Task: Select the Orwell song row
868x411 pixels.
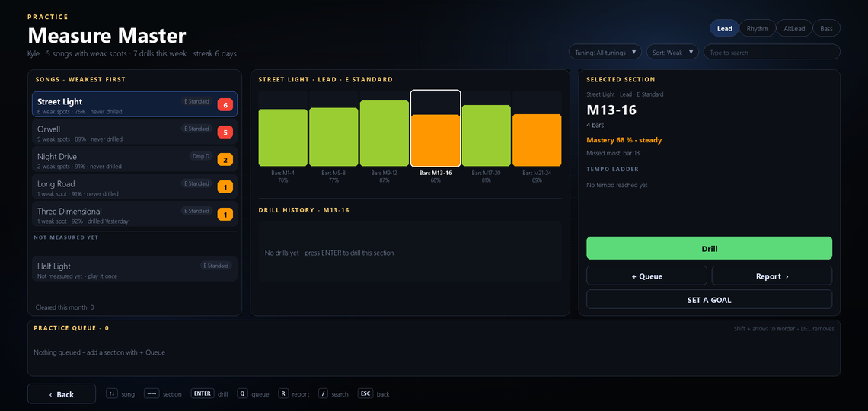Action: tap(135, 132)
